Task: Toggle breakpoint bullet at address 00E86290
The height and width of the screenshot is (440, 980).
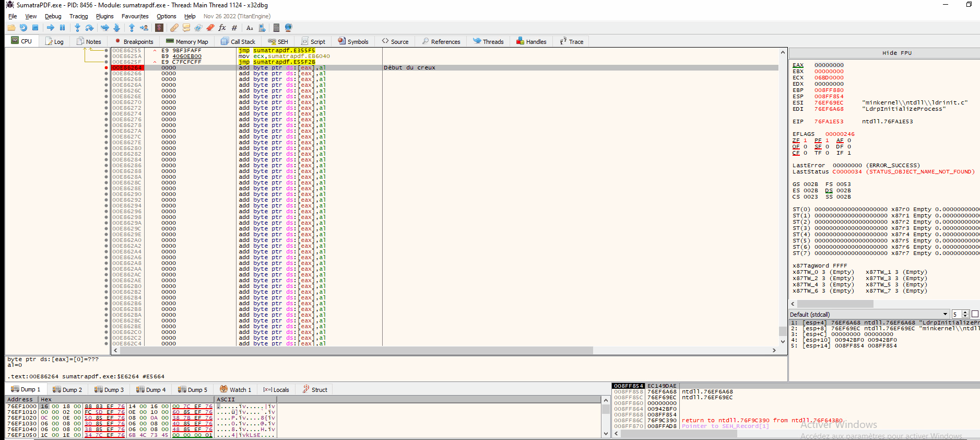Action: pyautogui.click(x=107, y=194)
